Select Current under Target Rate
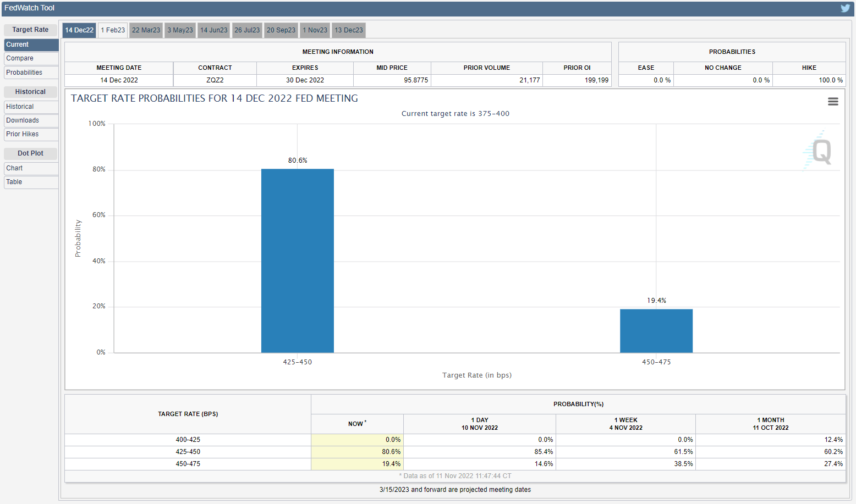 click(x=31, y=45)
